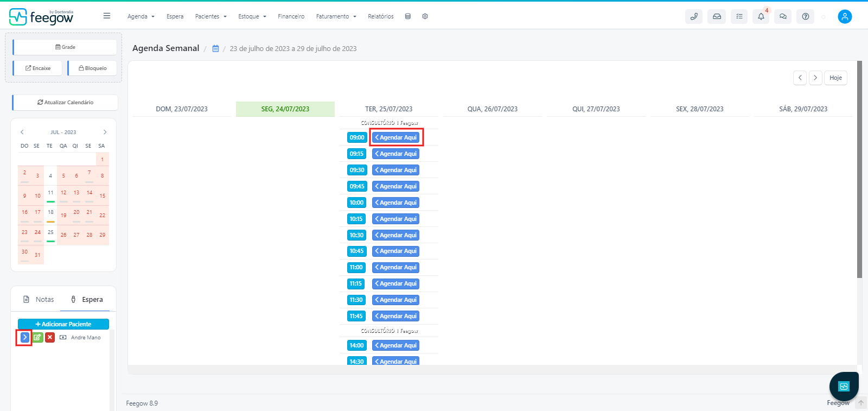This screenshot has height=411, width=868.
Task: Open the inbox tray icon
Action: [717, 16]
